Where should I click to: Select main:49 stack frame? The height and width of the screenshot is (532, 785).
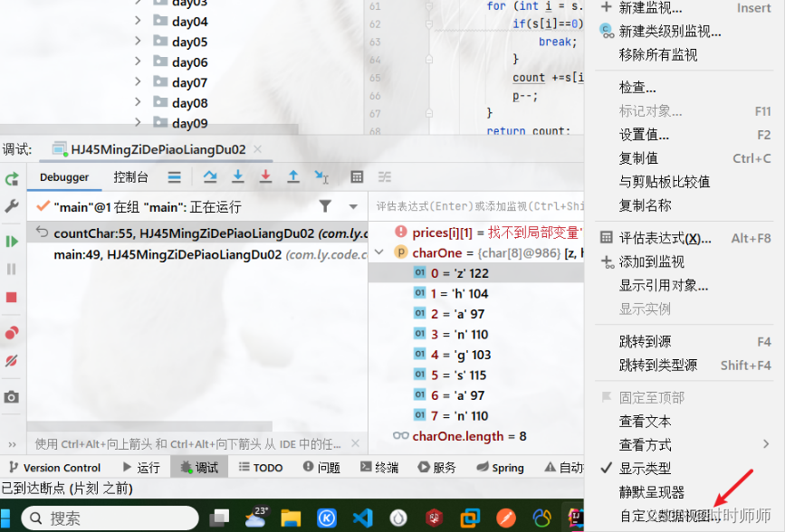pyautogui.click(x=197, y=254)
